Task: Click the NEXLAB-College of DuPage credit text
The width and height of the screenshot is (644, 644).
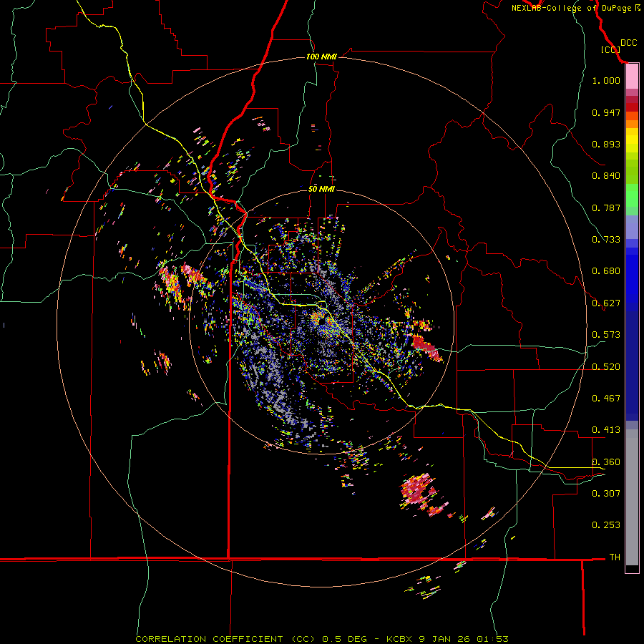Action: [576, 8]
